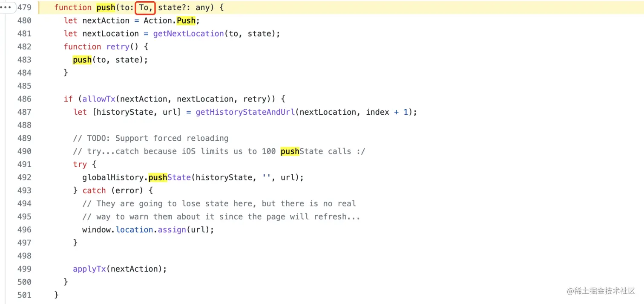The height and width of the screenshot is (304, 644).
Task: Click the applyTx(nextAction) call
Action: [120, 269]
